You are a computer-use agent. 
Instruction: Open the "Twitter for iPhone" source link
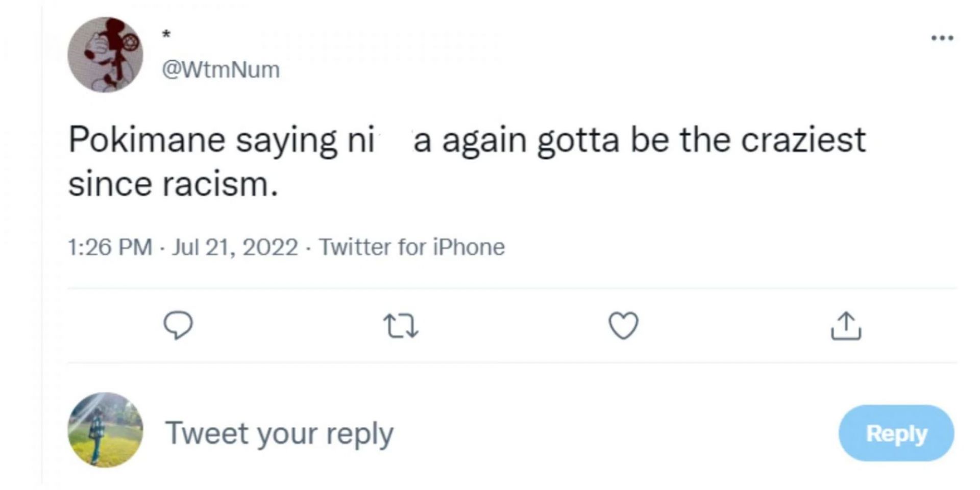point(412,248)
